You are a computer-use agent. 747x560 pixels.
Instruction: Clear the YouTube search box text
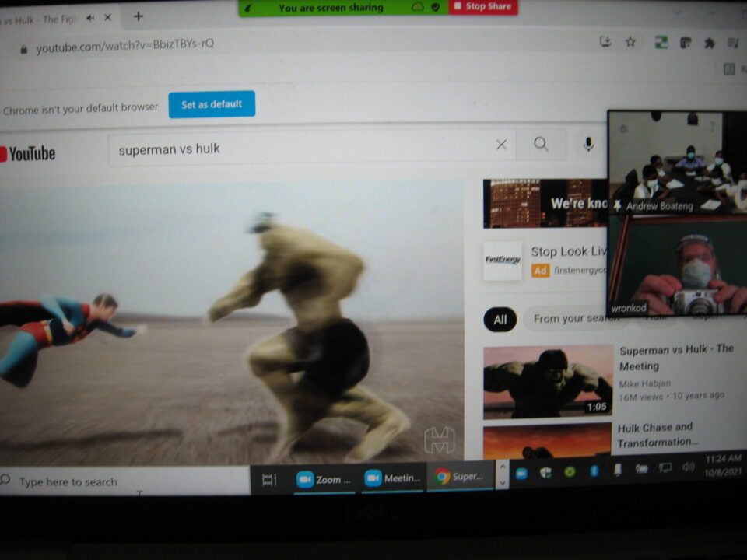[x=501, y=145]
